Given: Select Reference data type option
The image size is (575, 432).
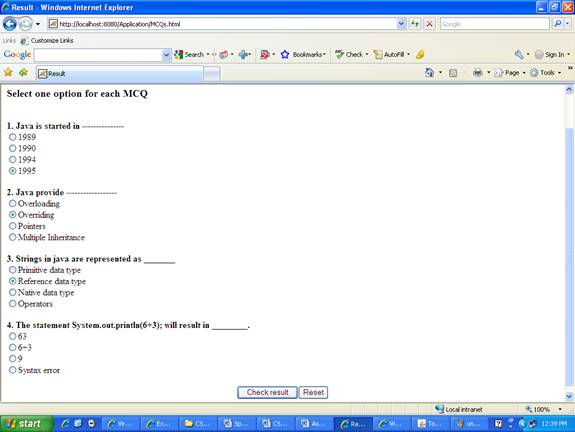Looking at the screenshot, I should tap(12, 281).
